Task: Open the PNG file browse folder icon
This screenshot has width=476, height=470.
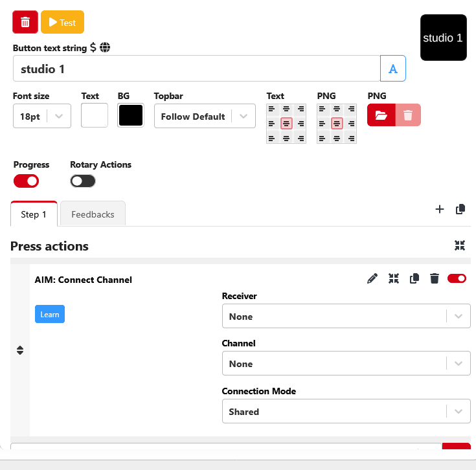Action: click(381, 115)
